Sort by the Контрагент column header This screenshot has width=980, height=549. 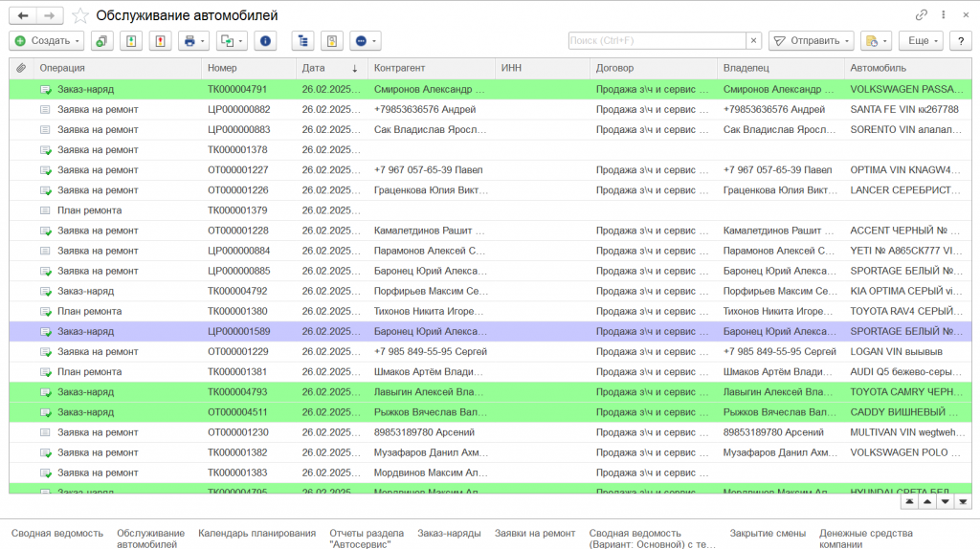click(399, 68)
